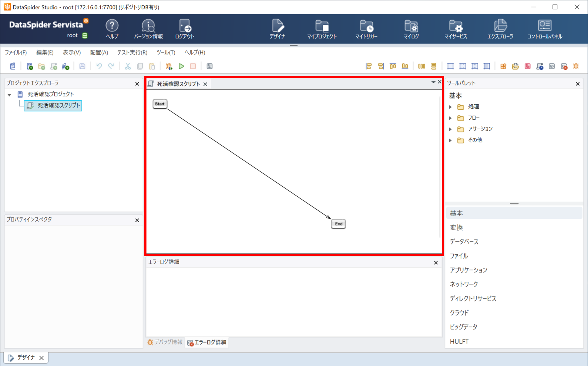Open マイプロジェクト
Screen dimensions: 588x366
322,29
